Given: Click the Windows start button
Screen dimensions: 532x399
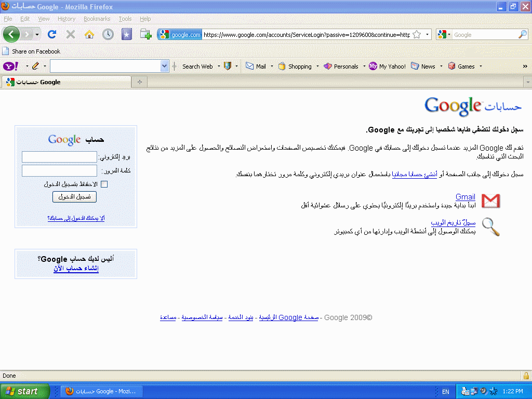Looking at the screenshot, I should coord(25,391).
